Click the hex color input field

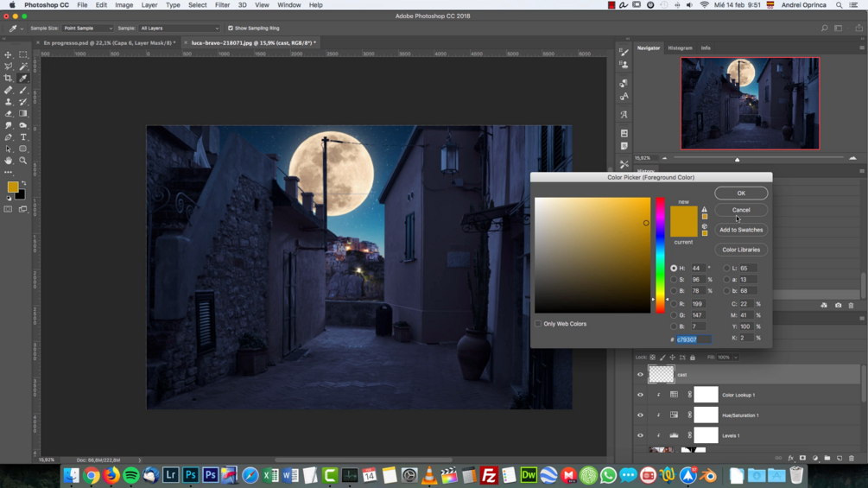point(694,339)
